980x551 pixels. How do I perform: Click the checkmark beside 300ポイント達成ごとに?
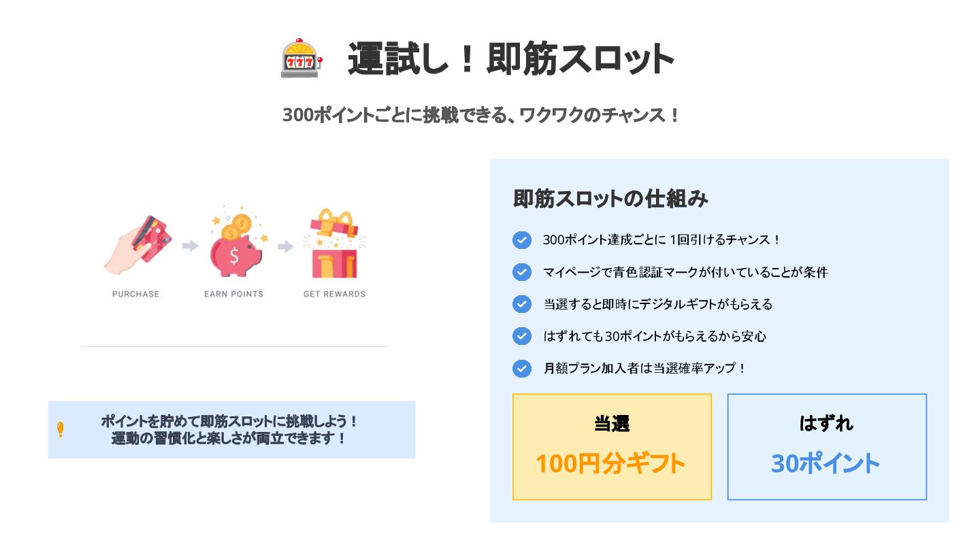522,240
